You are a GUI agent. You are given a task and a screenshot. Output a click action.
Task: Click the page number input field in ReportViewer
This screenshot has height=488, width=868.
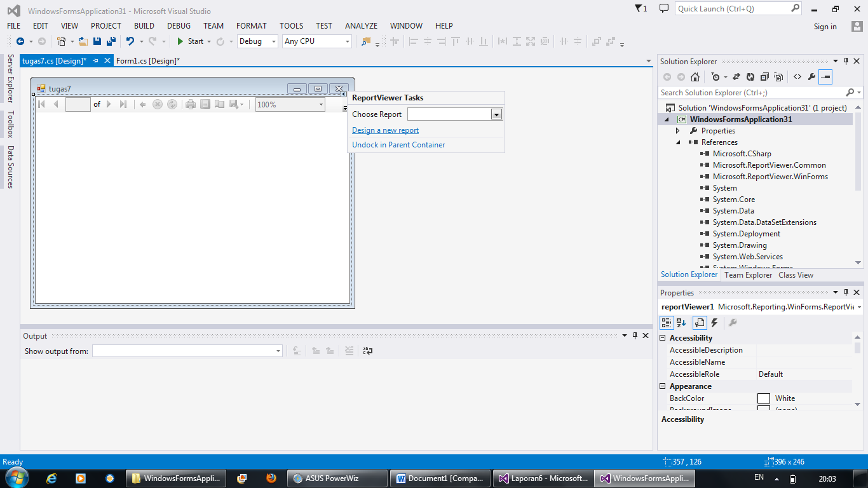click(x=78, y=104)
